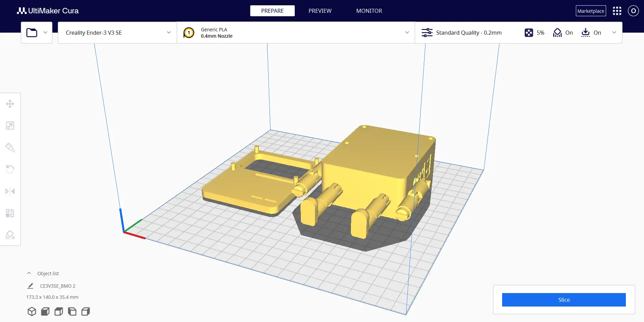Select CE3V3SE_BMO 2 in object list

click(57, 286)
